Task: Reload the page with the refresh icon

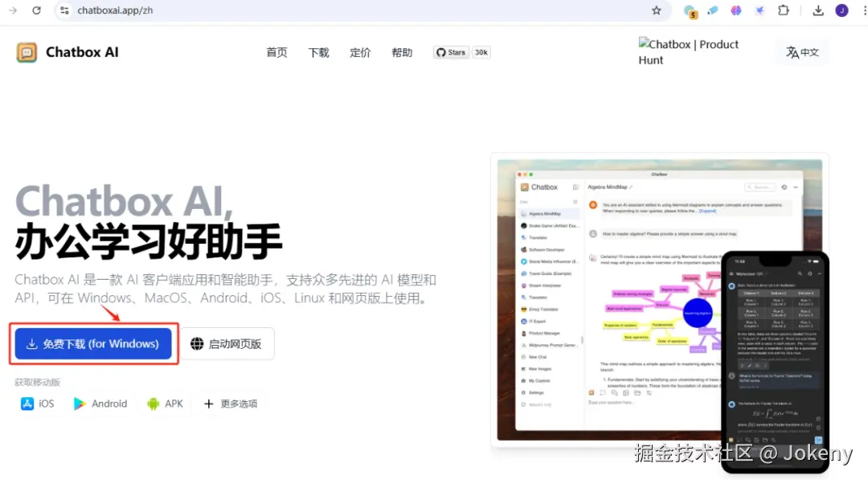Action: pyautogui.click(x=36, y=10)
